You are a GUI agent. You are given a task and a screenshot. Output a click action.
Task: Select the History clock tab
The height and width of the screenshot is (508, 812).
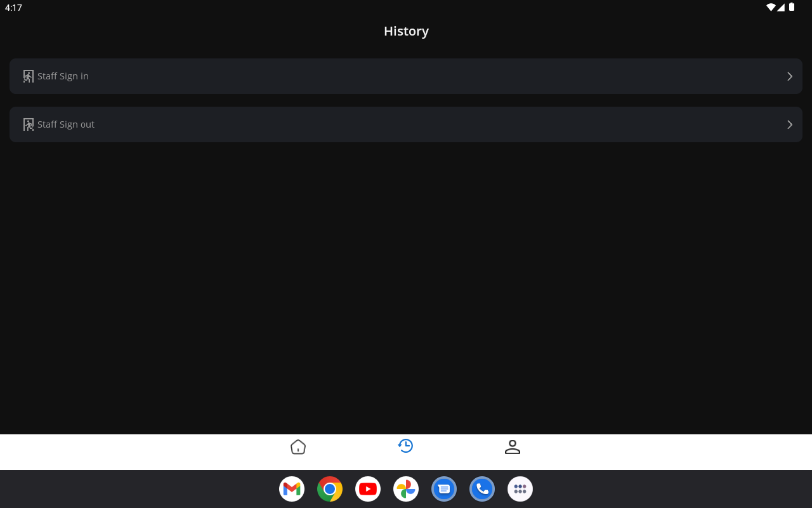point(405,446)
